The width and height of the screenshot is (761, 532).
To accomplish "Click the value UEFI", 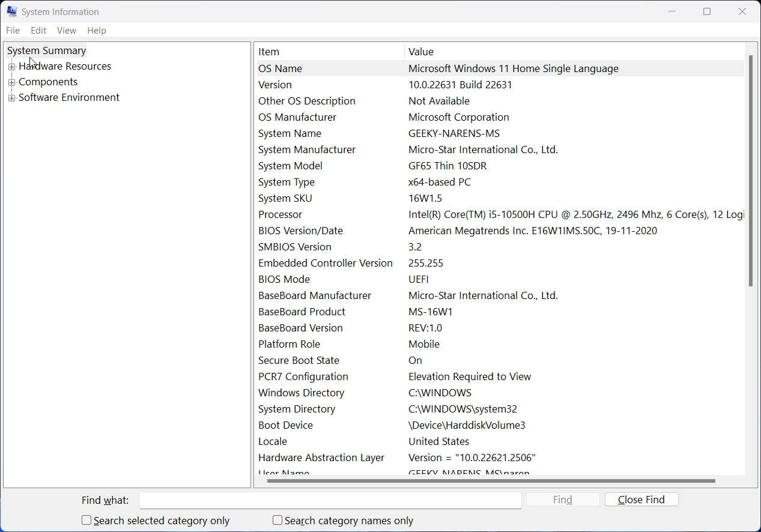I will 419,279.
